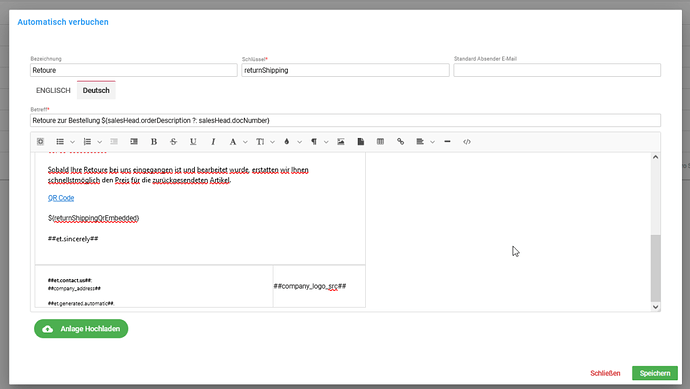
Task: Click the text alignment icon
Action: pos(420,142)
